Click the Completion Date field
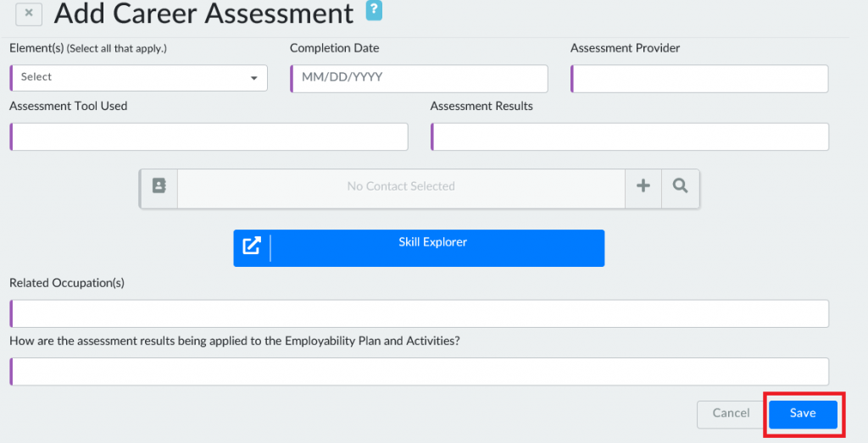 419,78
